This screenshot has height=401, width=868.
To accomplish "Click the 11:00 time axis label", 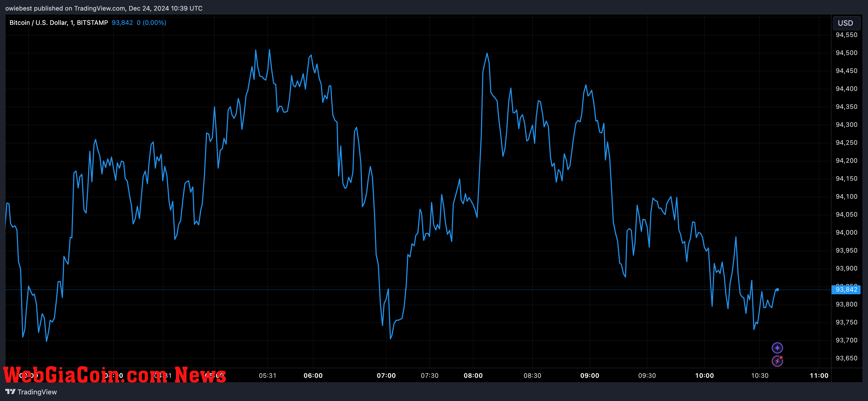I will 819,375.
